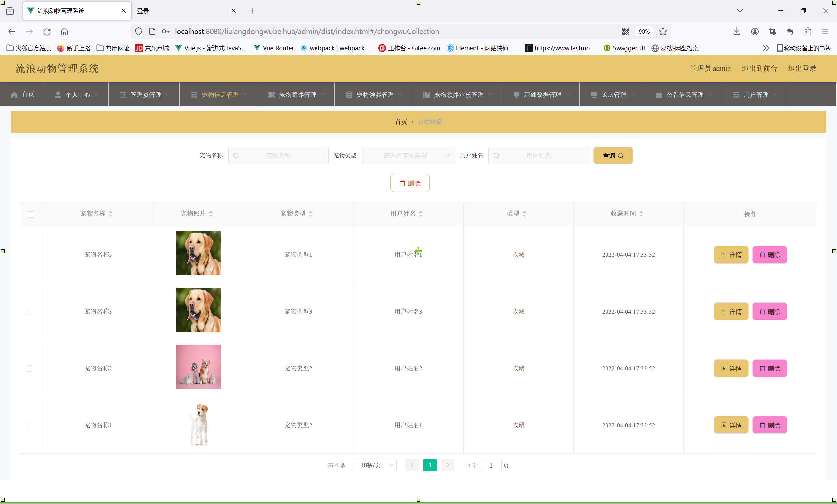Click the 查询 search button
The image size is (837, 504).
coord(612,155)
